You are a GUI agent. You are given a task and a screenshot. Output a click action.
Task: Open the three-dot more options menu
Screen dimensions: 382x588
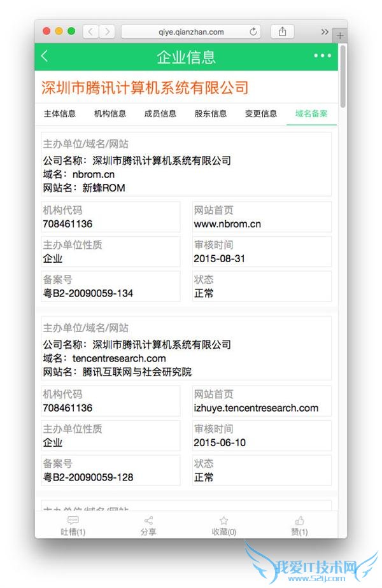coord(322,55)
